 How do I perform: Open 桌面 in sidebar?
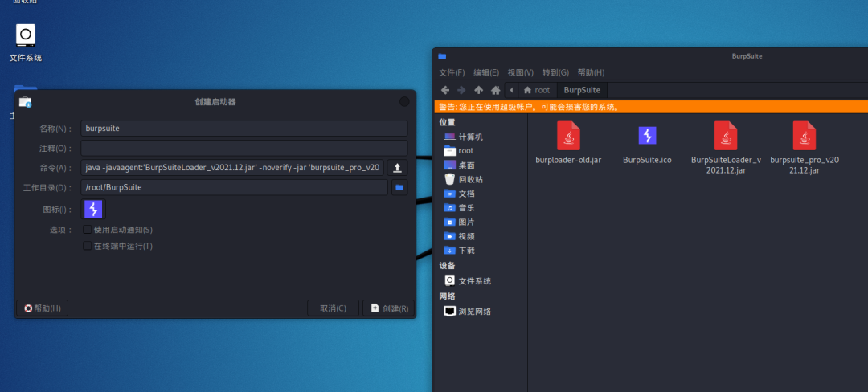click(460, 165)
